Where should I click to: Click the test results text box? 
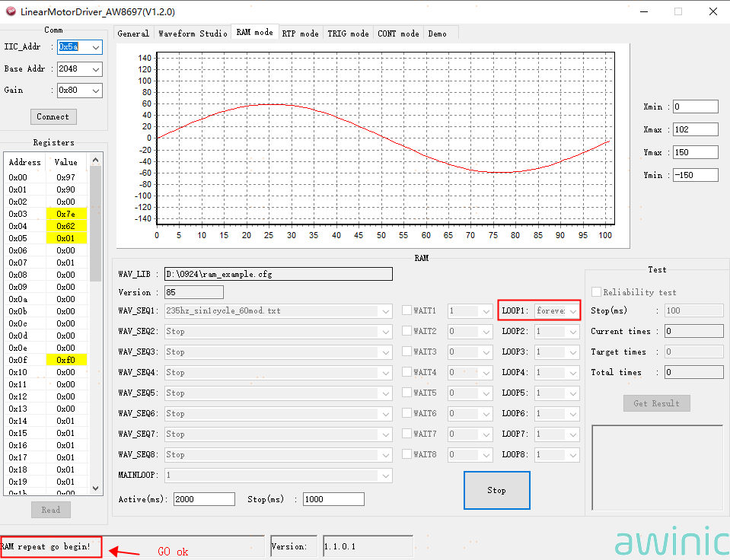[657, 467]
